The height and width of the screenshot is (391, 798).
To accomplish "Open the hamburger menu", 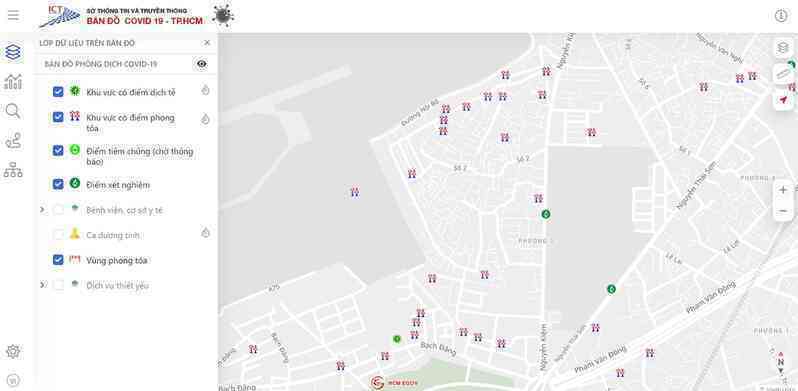I will (13, 15).
